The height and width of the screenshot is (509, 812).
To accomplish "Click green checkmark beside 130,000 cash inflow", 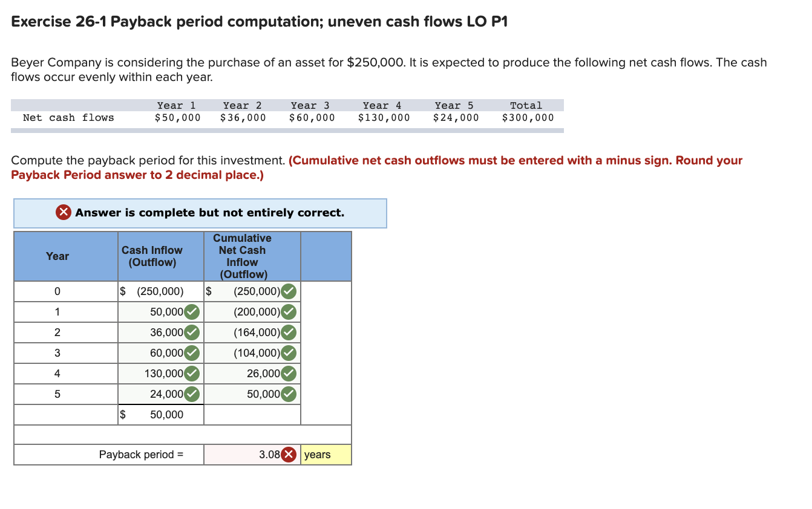I will click(192, 374).
